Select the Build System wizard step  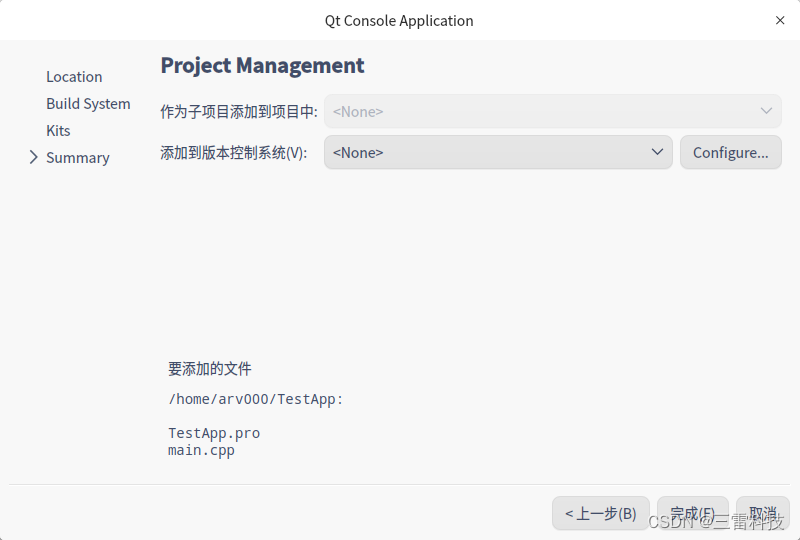[x=88, y=103]
